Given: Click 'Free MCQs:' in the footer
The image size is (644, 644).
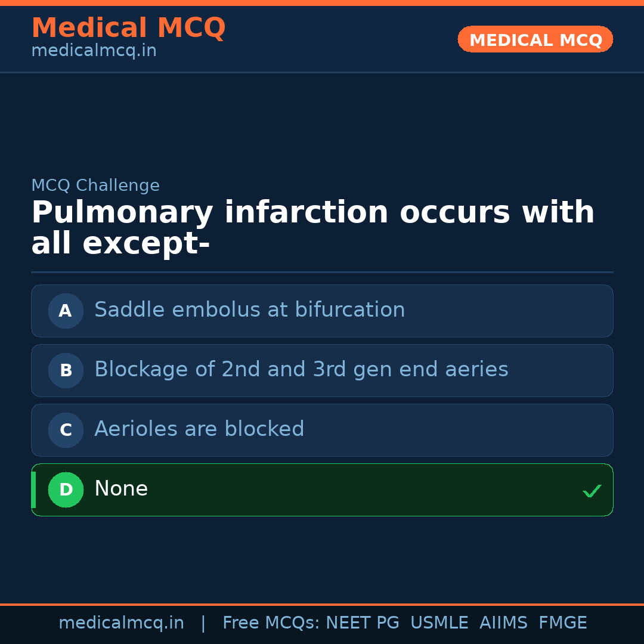Looking at the screenshot, I should tap(271, 623).
